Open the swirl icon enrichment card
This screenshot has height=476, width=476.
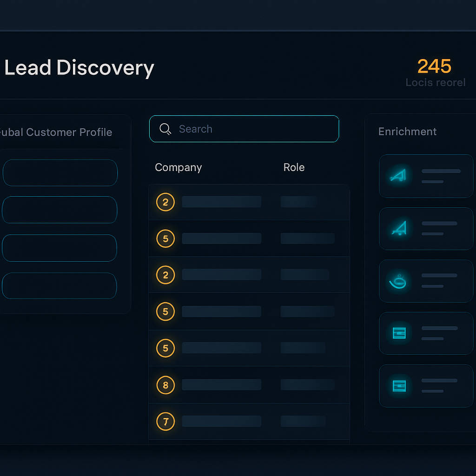(x=426, y=281)
